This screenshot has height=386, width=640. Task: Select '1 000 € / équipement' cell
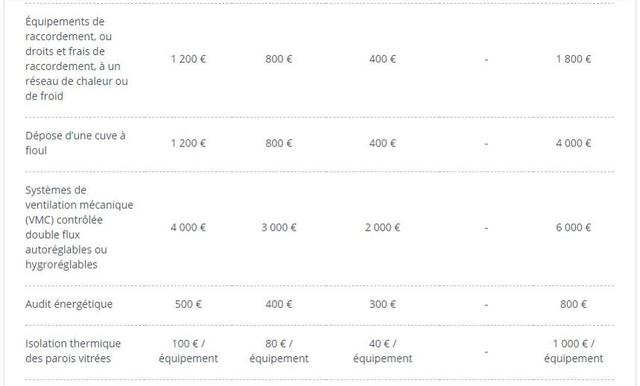[573, 351]
